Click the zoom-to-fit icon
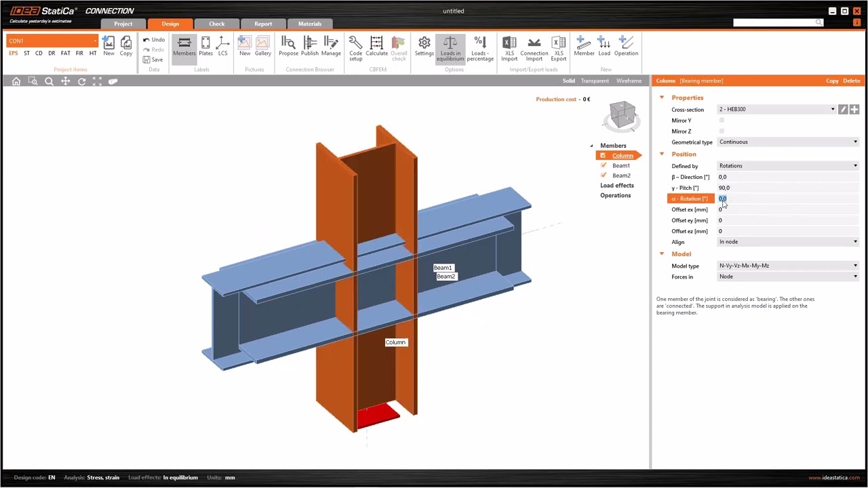The width and height of the screenshot is (868, 488). (x=97, y=81)
